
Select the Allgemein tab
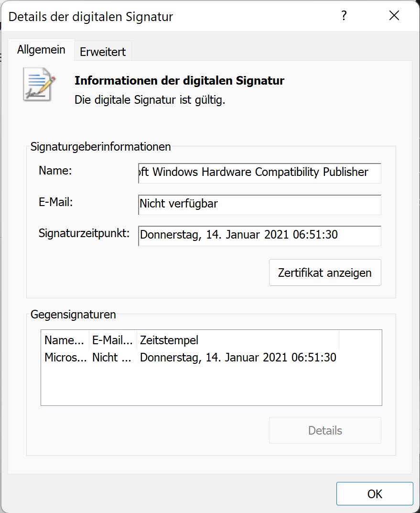point(41,50)
